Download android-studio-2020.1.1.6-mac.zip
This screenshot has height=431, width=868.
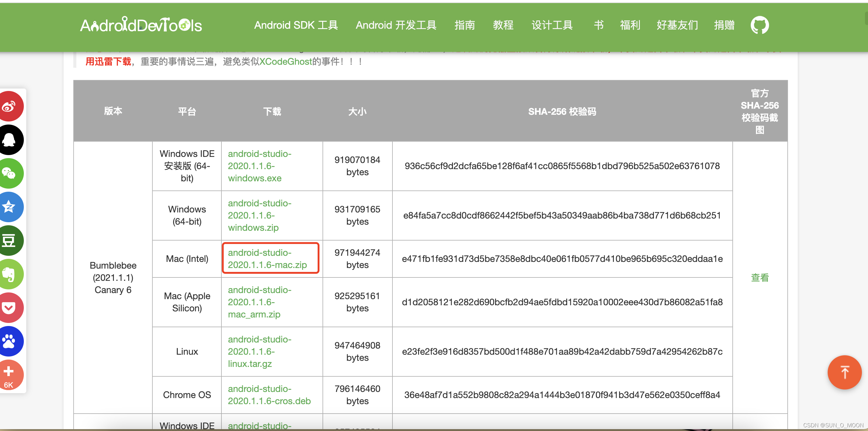[x=267, y=259]
